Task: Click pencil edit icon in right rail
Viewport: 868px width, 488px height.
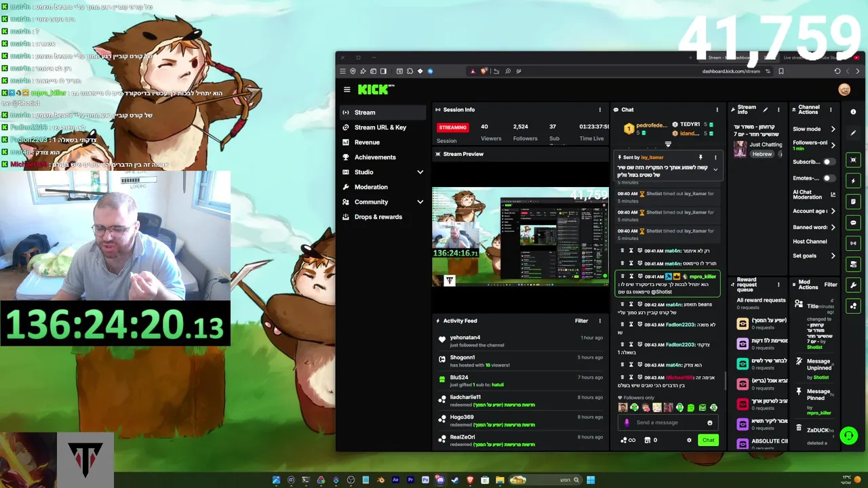Action: pos(853,133)
